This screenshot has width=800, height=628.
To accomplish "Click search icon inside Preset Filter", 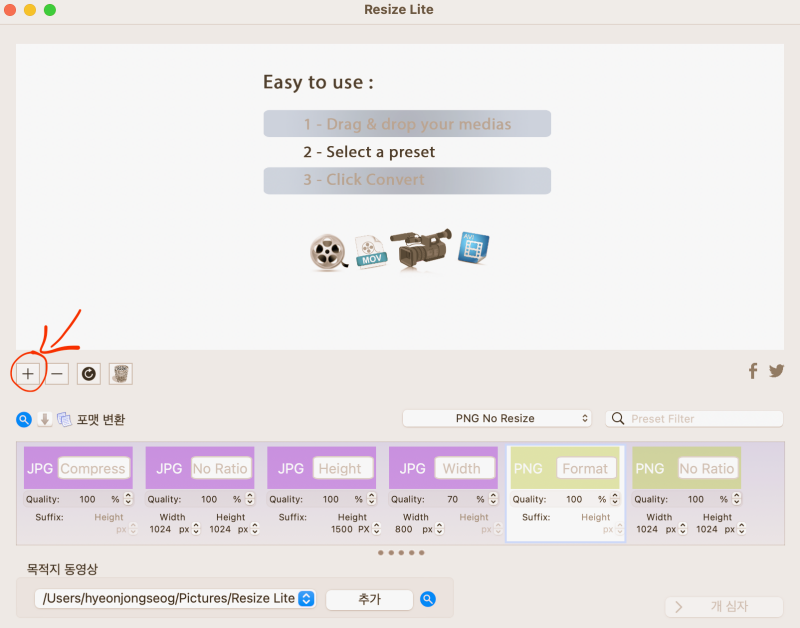I will [618, 419].
